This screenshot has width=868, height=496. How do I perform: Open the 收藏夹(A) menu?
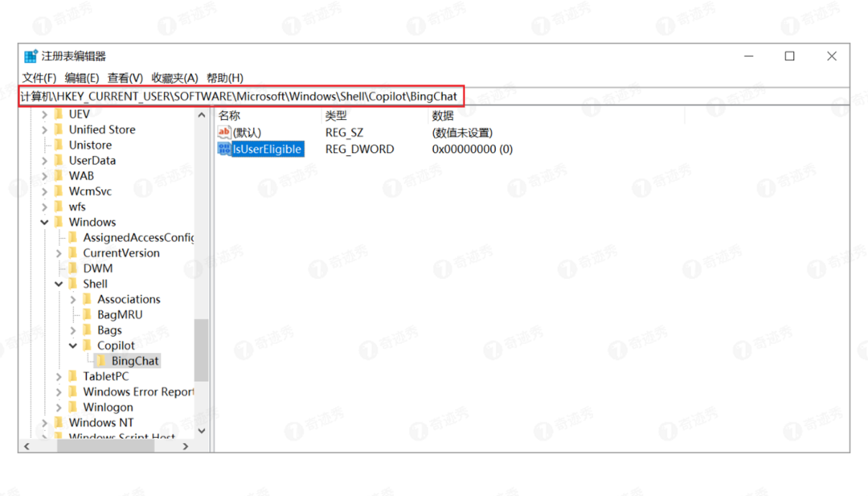click(x=174, y=77)
